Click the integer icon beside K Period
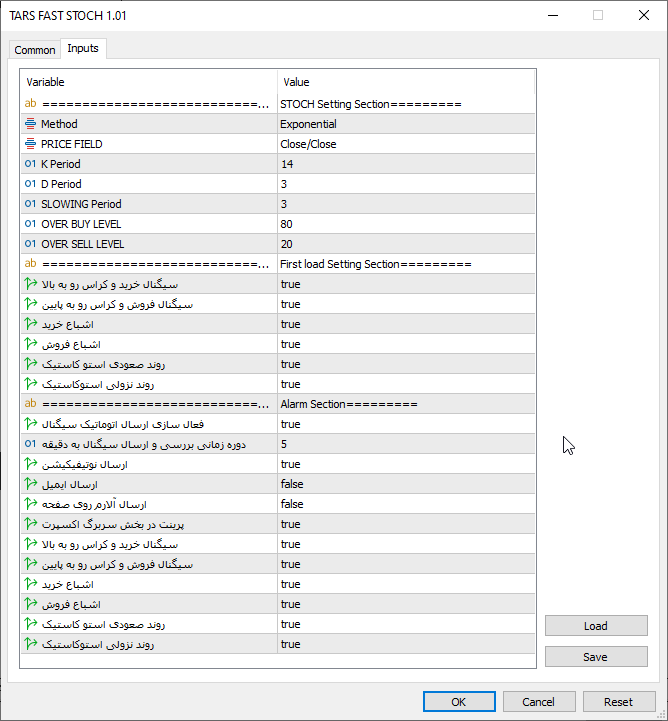This screenshot has width=668, height=721. pos(30,164)
